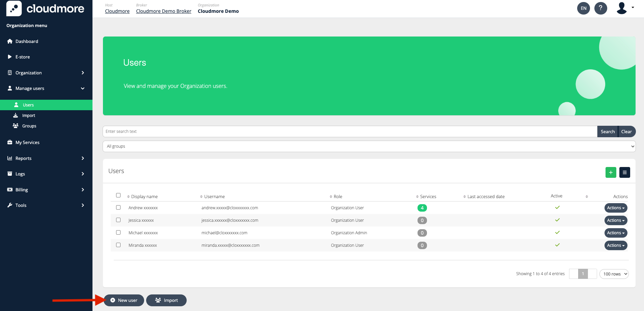644x311 pixels.
Task: Open the help question mark icon
Action: (600, 8)
